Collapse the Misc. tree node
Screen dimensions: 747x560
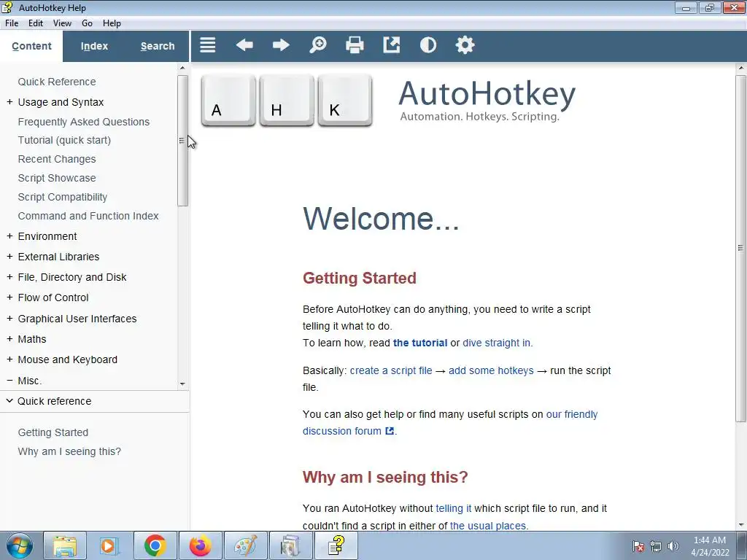click(9, 381)
